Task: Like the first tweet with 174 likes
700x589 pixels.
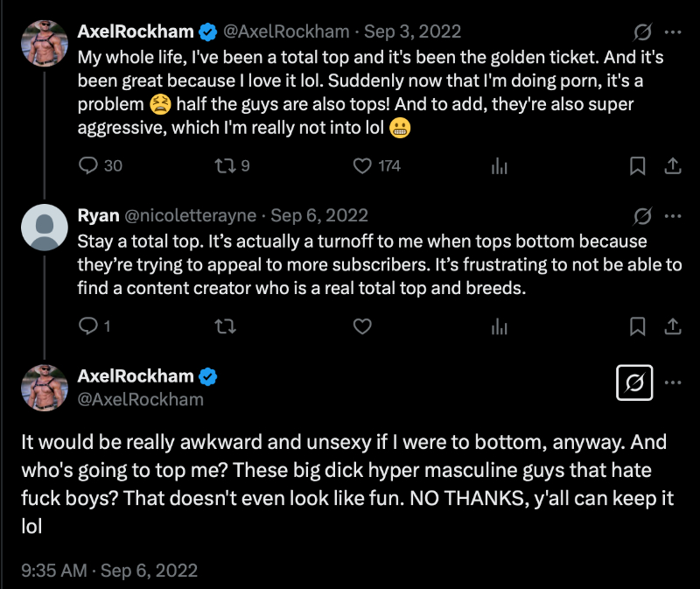Action: (x=362, y=165)
